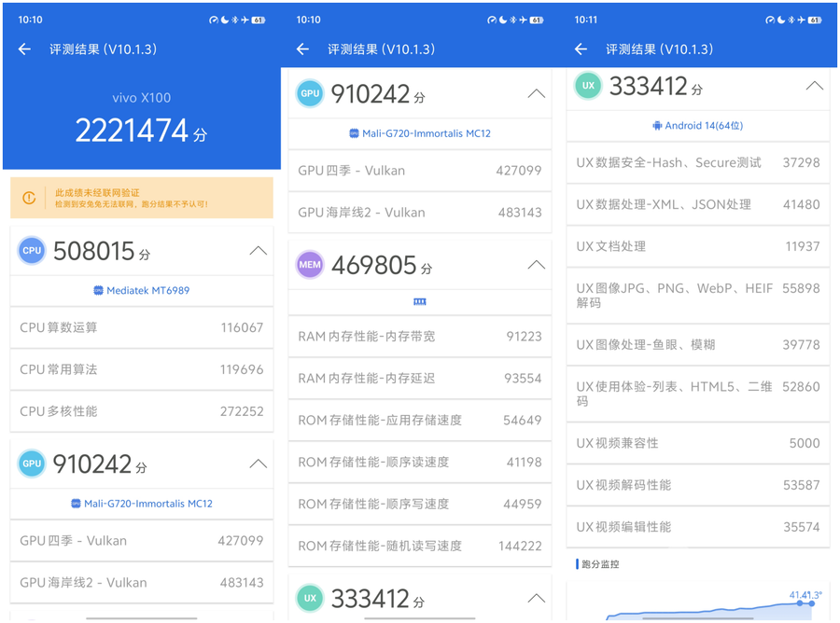
Task: Collapse the GPU section in the middle screenshot
Action: 537,93
